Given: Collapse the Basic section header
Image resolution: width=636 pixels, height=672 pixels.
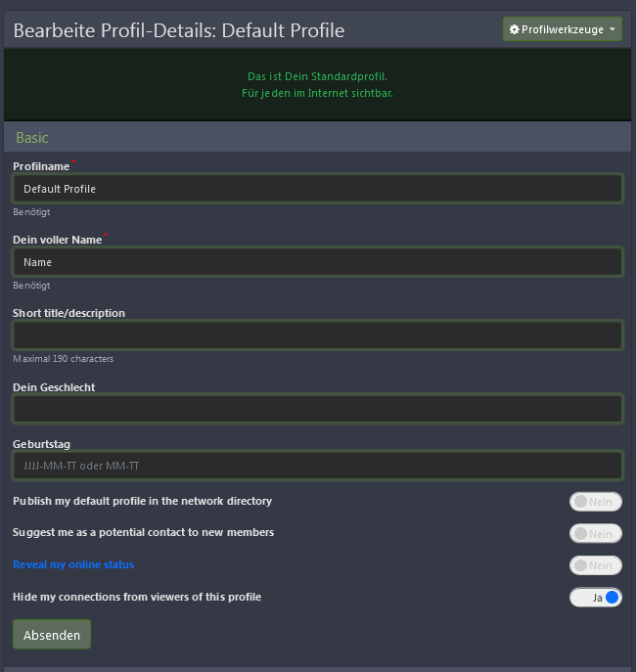Looking at the screenshot, I should 32,138.
